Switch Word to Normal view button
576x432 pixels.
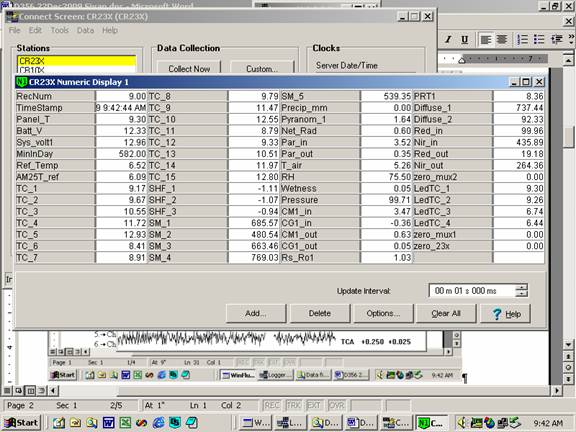coord(7,390)
